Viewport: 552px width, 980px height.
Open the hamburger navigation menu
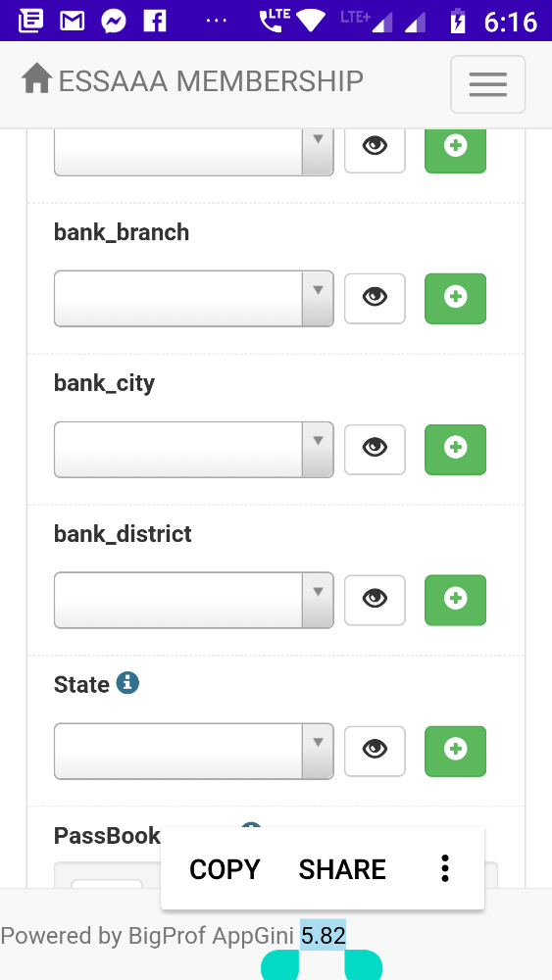point(487,84)
